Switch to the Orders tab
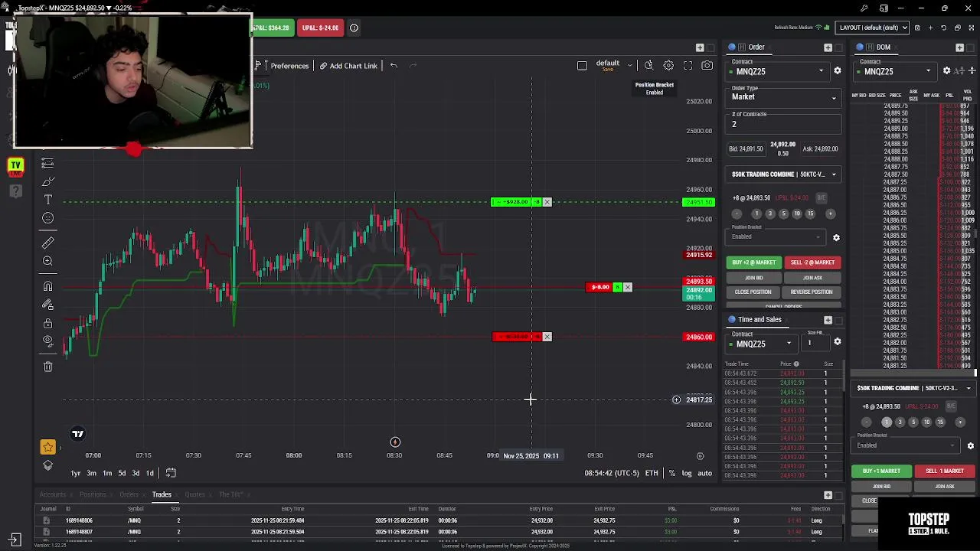Viewport: 980px width, 551px height. (129, 494)
